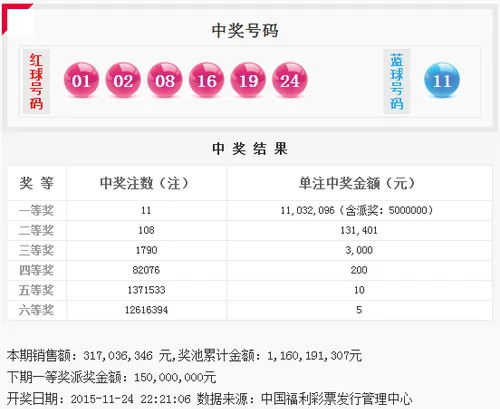
Task: Click the 奖等 column header
Action: click(36, 183)
